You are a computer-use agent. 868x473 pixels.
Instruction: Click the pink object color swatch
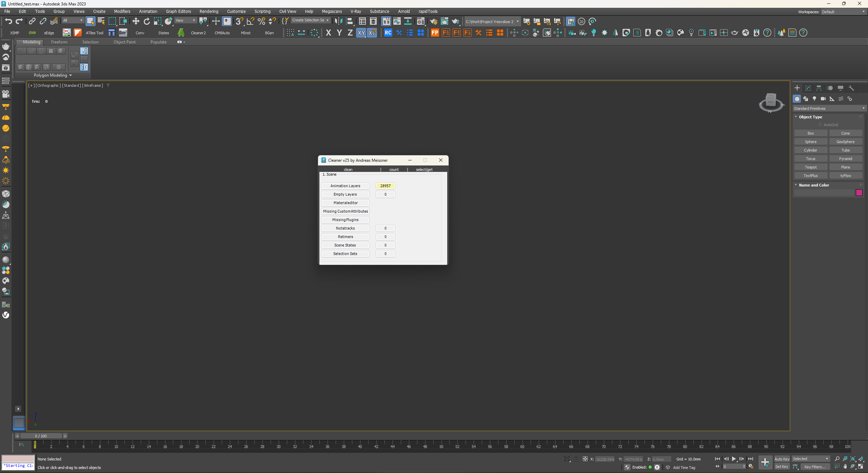[859, 193]
